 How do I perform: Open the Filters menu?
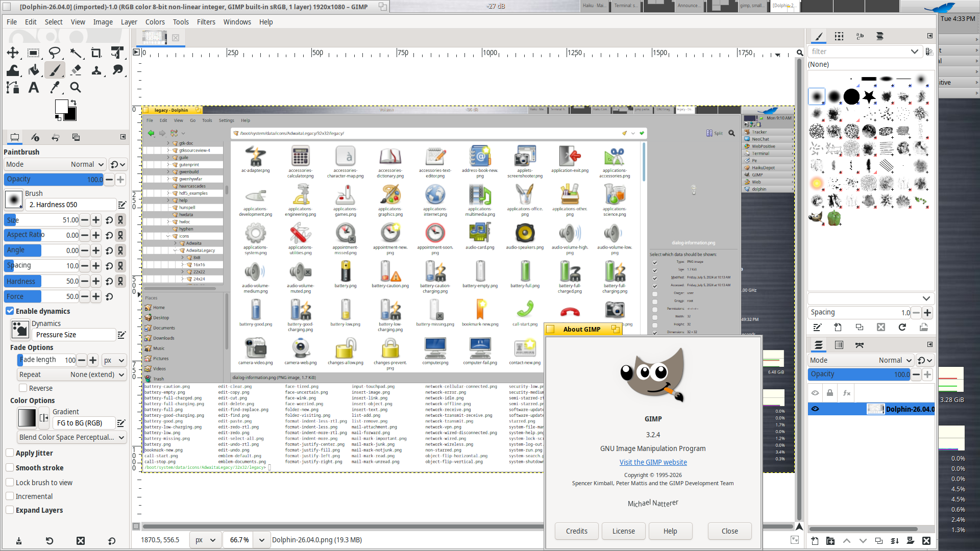[206, 22]
